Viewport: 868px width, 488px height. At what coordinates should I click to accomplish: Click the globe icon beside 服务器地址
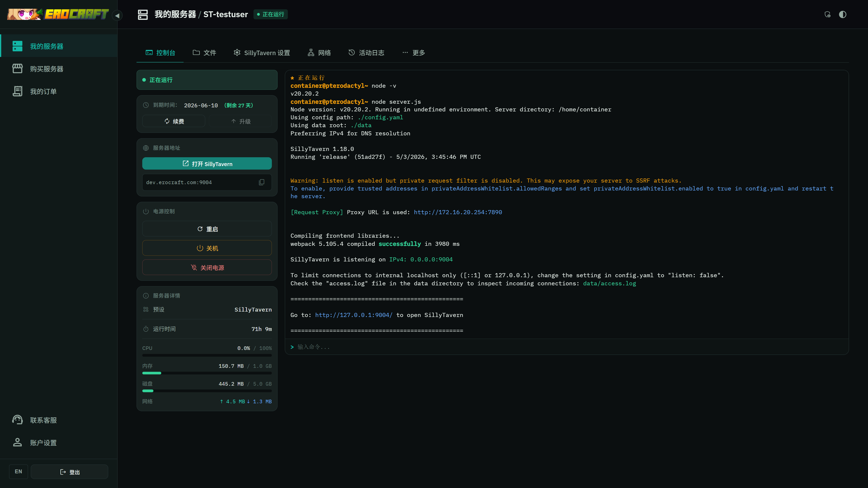146,148
